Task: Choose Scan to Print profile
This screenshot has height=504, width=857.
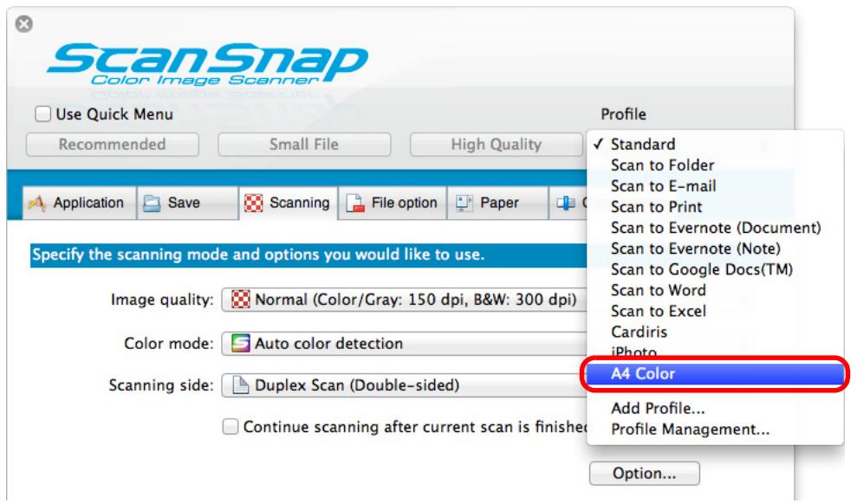Action: (x=716, y=207)
